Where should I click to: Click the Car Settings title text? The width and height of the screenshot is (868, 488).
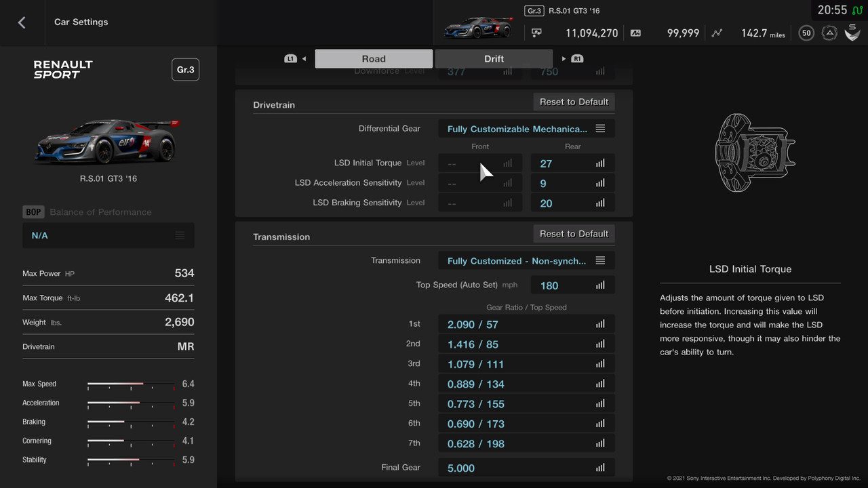click(x=81, y=22)
